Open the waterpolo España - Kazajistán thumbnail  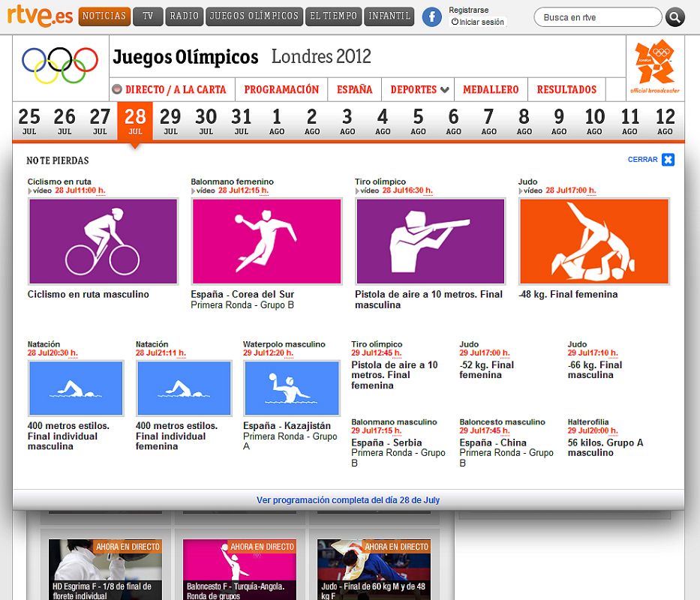[x=291, y=388]
